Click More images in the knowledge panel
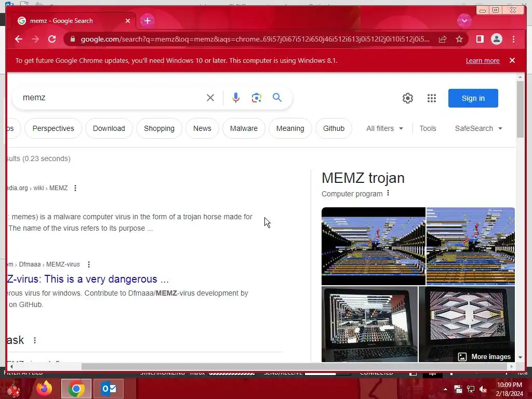This screenshot has width=532, height=399. (485, 356)
